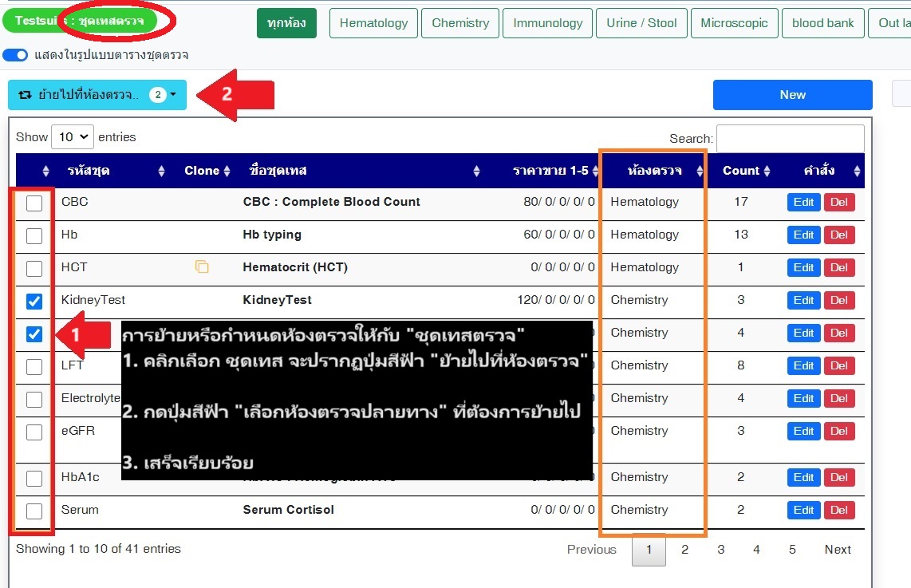Go to the Previous page
Screen dimensions: 911x588
[x=591, y=550]
